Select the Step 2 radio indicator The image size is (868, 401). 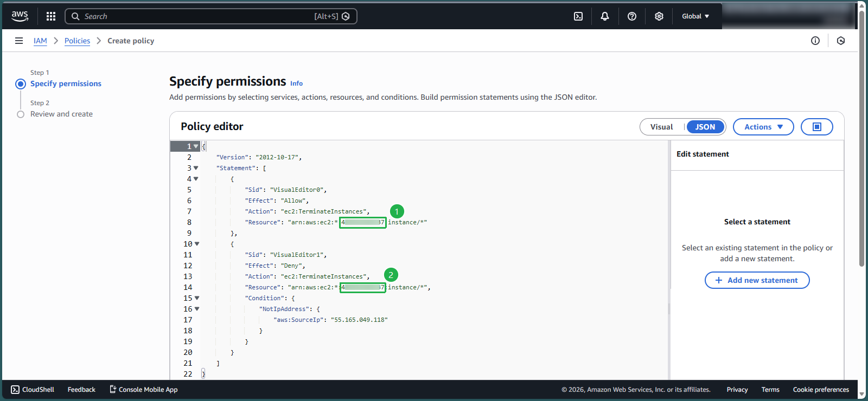(x=21, y=114)
